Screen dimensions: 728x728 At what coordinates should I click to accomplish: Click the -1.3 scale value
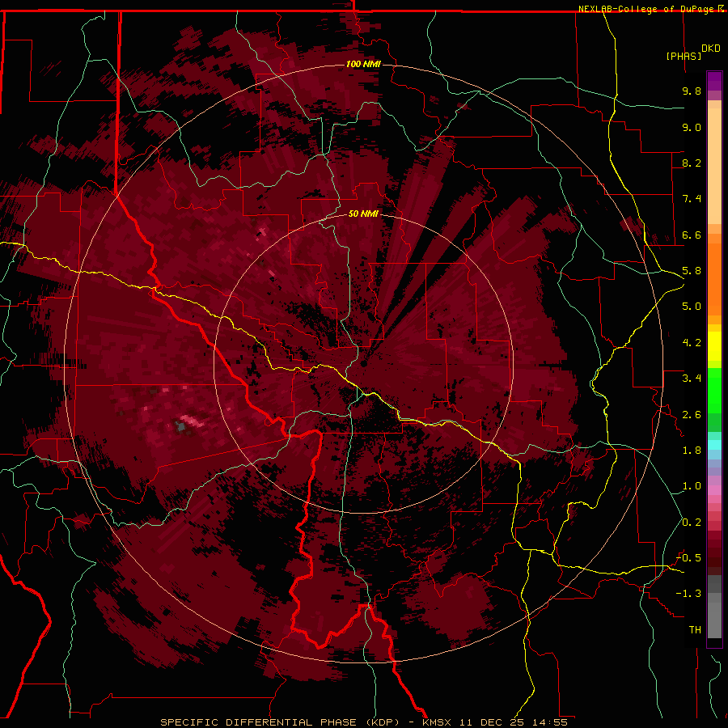[689, 594]
